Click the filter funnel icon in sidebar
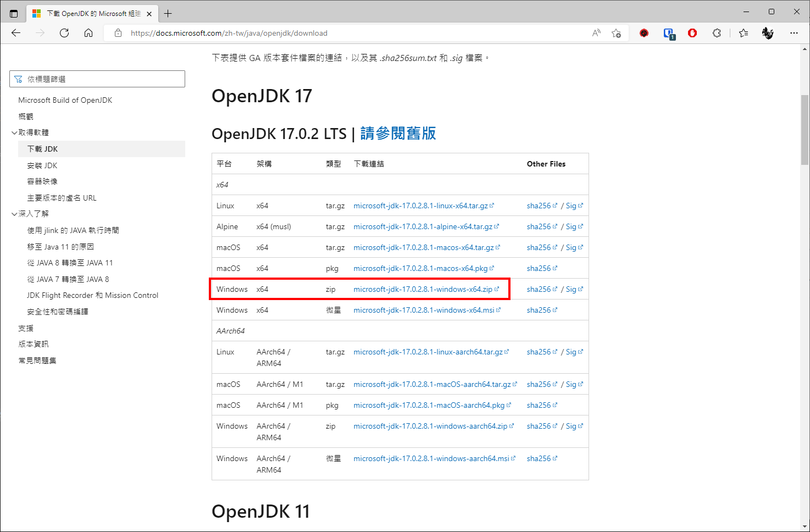The image size is (810, 532). click(18, 79)
